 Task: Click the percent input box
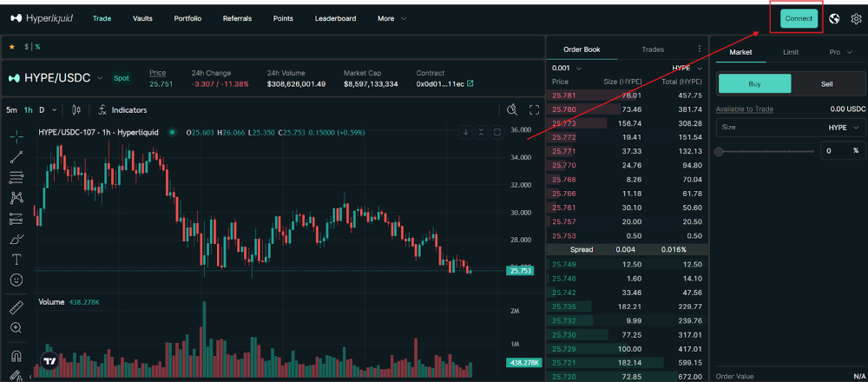pos(843,150)
